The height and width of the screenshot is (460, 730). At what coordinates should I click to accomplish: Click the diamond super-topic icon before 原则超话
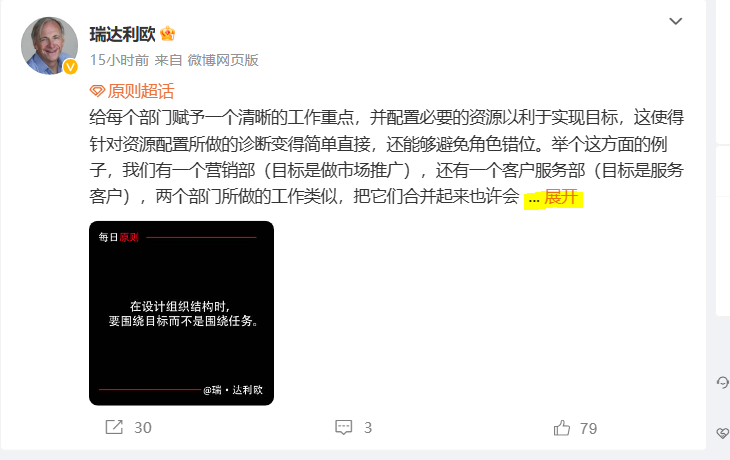(97, 91)
